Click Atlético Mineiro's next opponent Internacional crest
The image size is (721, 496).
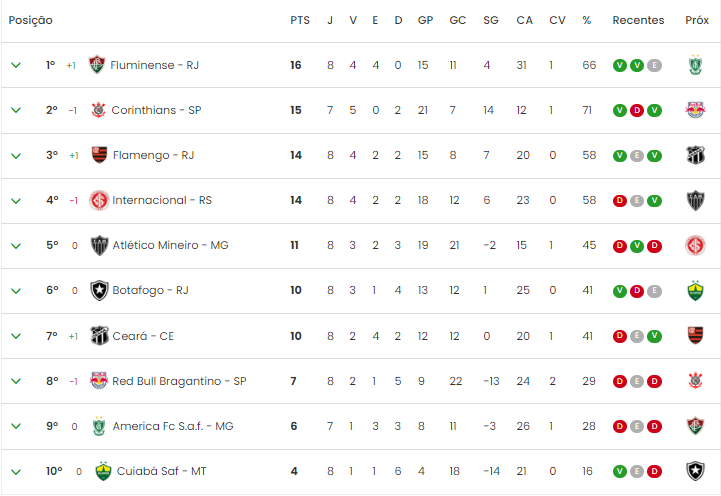(x=695, y=245)
